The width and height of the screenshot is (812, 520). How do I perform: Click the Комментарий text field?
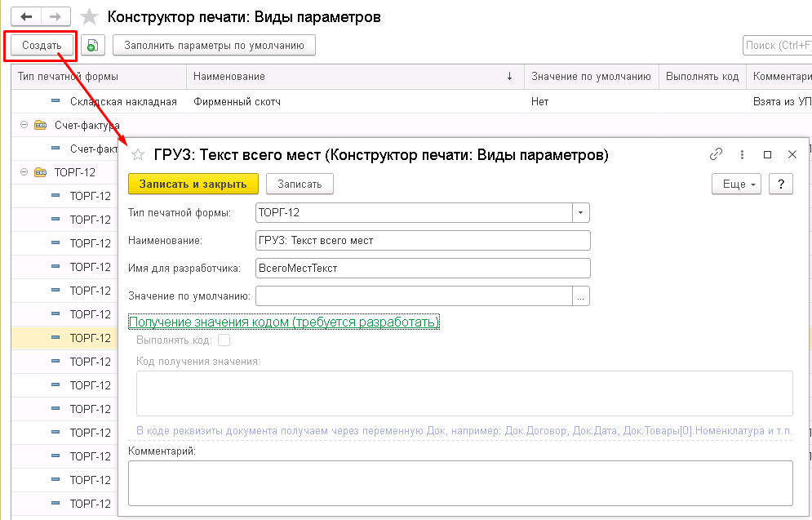point(460,483)
